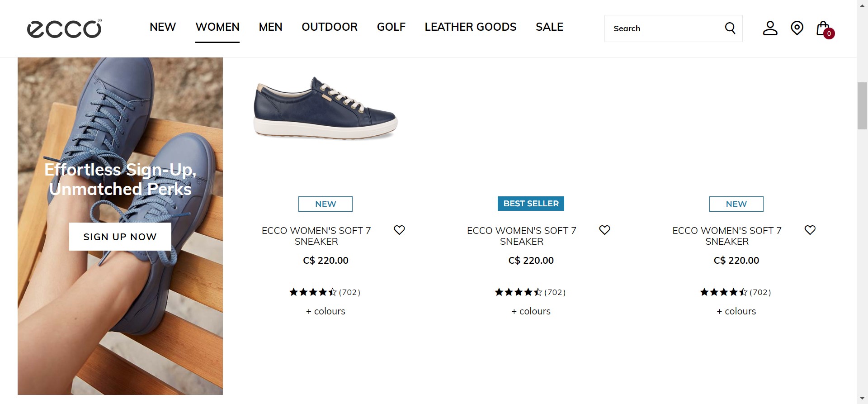View star rating reviews of first sneaker
The image size is (868, 404).
(325, 292)
